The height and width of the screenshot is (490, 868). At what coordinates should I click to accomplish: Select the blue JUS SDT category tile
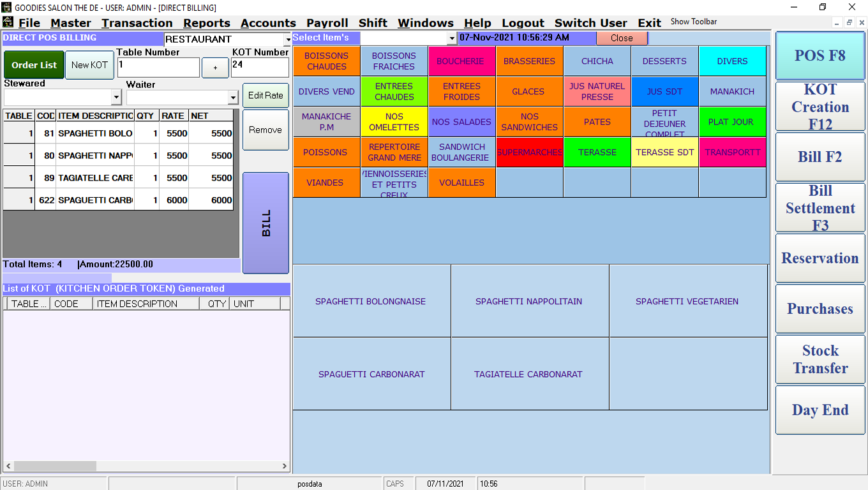pyautogui.click(x=665, y=92)
